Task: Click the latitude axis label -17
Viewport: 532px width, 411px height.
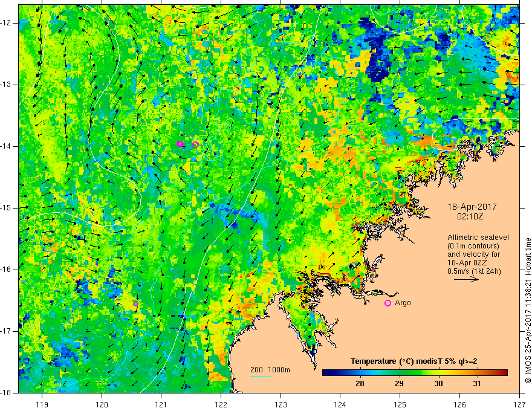Action: (x=6, y=331)
